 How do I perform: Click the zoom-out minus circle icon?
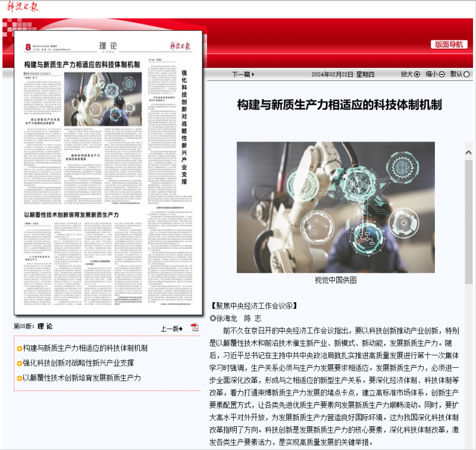click(x=441, y=74)
